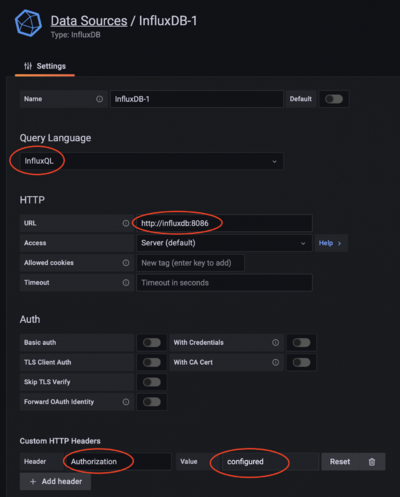Select the Settings tab

tap(45, 66)
